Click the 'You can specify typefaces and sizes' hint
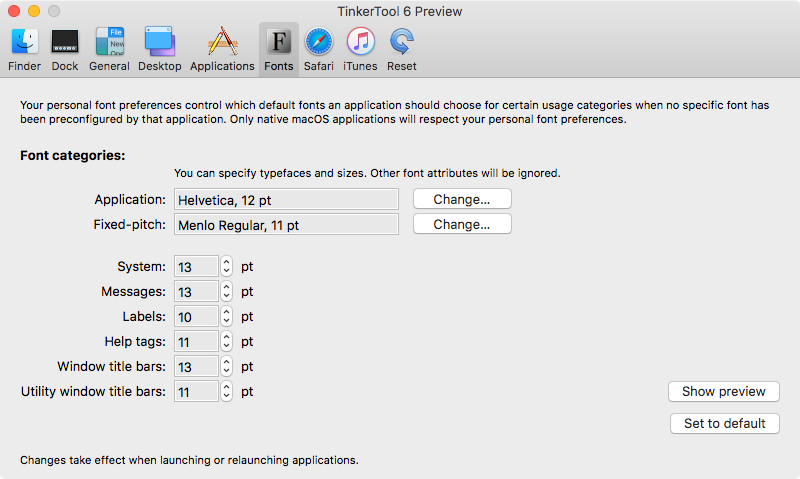The width and height of the screenshot is (800, 479). 367,173
